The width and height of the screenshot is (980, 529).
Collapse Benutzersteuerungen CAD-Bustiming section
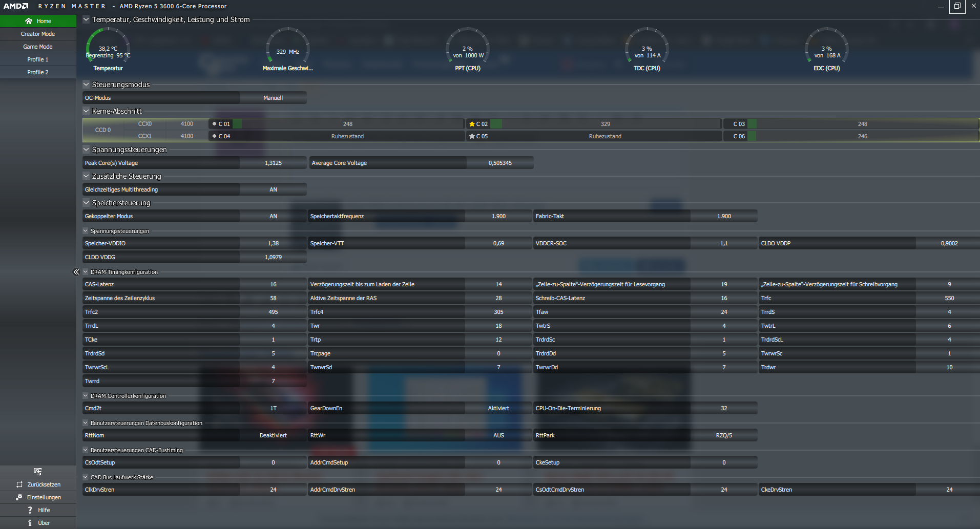86,450
